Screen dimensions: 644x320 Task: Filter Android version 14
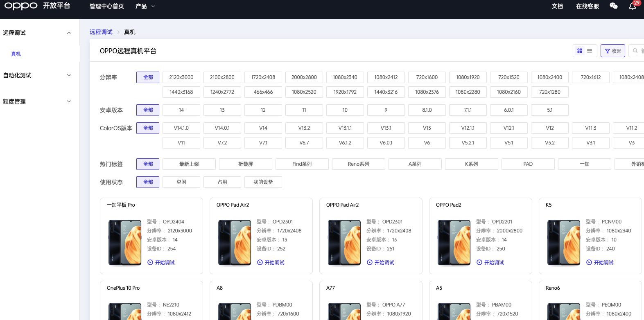click(x=181, y=110)
